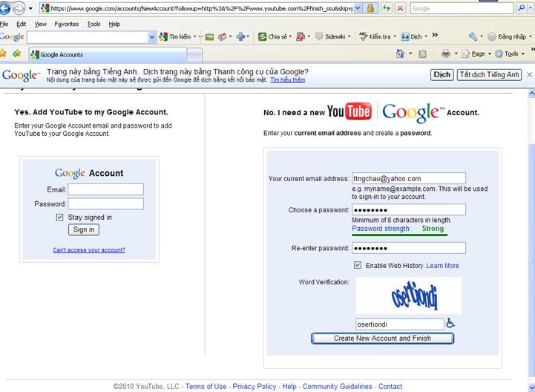Click the Print printer icon

446,53
